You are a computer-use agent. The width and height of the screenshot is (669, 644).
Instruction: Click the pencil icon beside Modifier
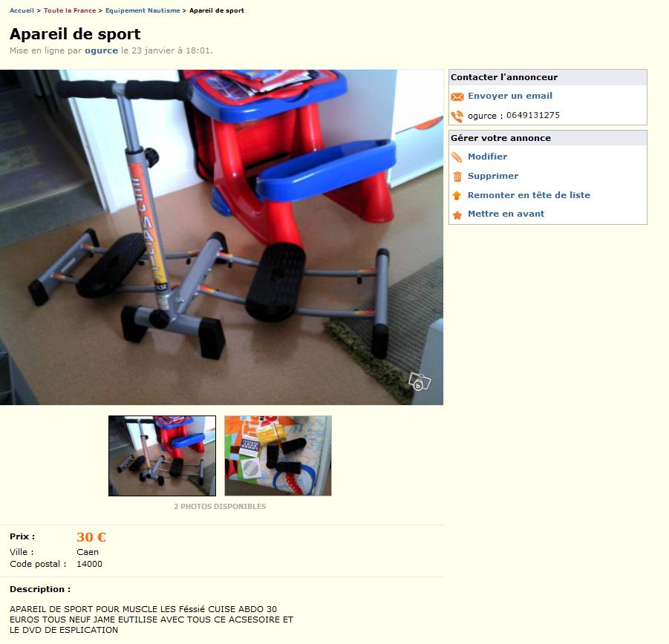coord(457,157)
